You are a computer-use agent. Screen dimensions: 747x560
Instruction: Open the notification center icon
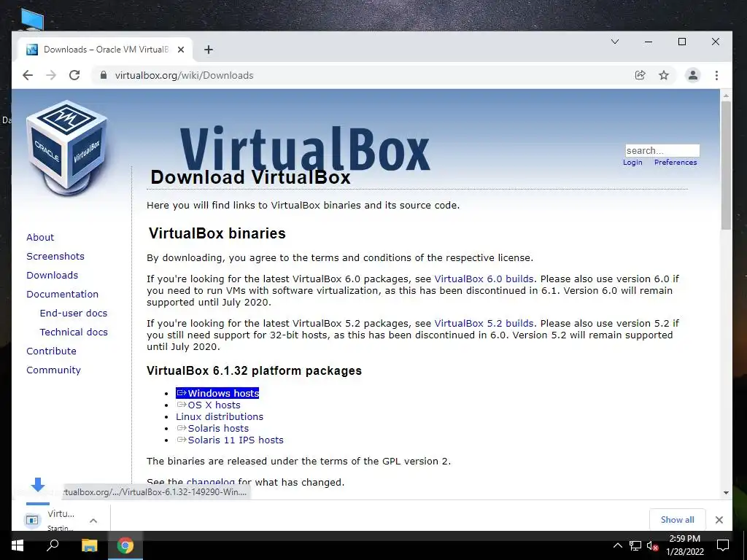(723, 545)
